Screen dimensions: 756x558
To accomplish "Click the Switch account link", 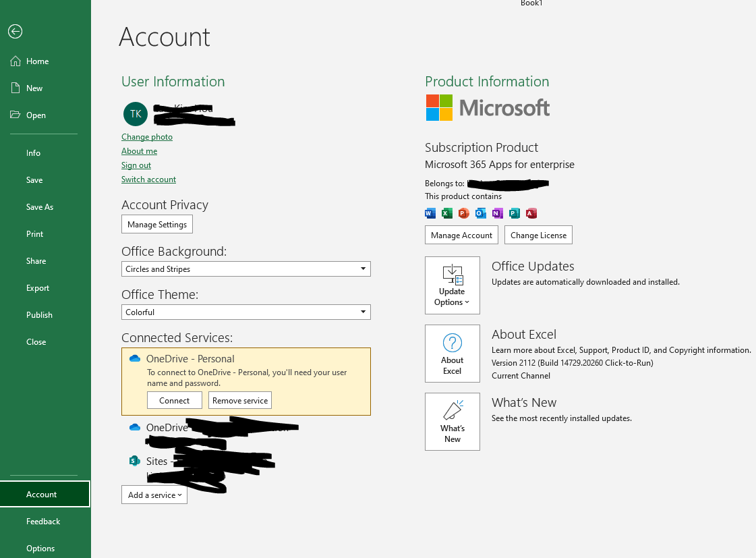I will (148, 179).
